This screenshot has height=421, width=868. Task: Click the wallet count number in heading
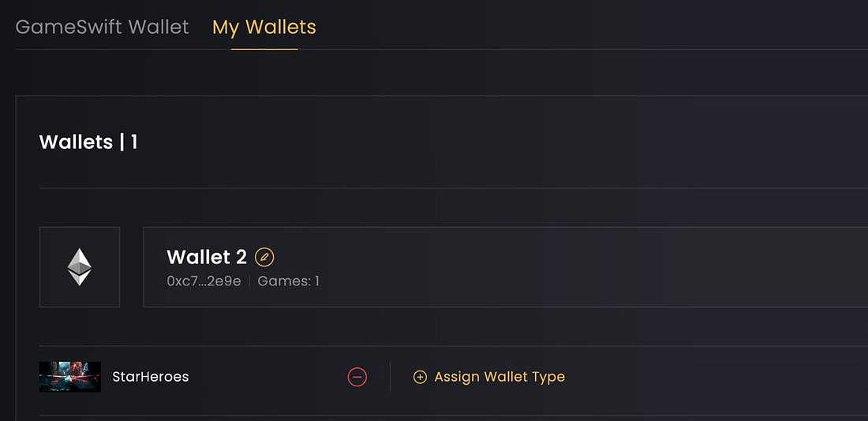pyautogui.click(x=134, y=142)
